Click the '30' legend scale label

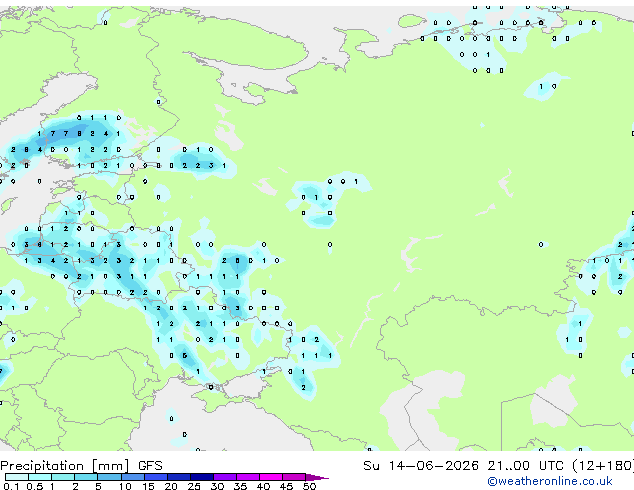217,486
